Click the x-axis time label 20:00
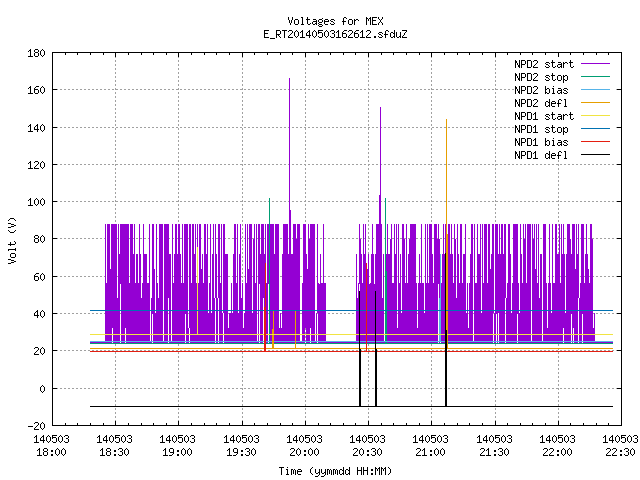Viewport: 640px width, 480px height. (x=304, y=452)
